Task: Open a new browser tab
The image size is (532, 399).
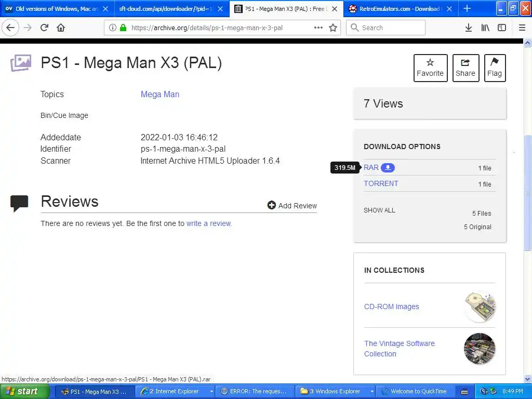Action: (467, 8)
